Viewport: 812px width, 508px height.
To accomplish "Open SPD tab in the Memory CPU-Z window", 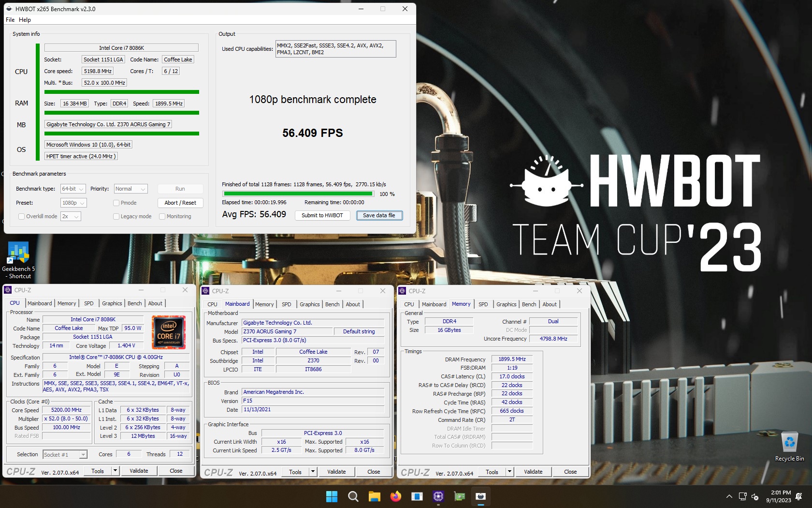I will tap(483, 304).
